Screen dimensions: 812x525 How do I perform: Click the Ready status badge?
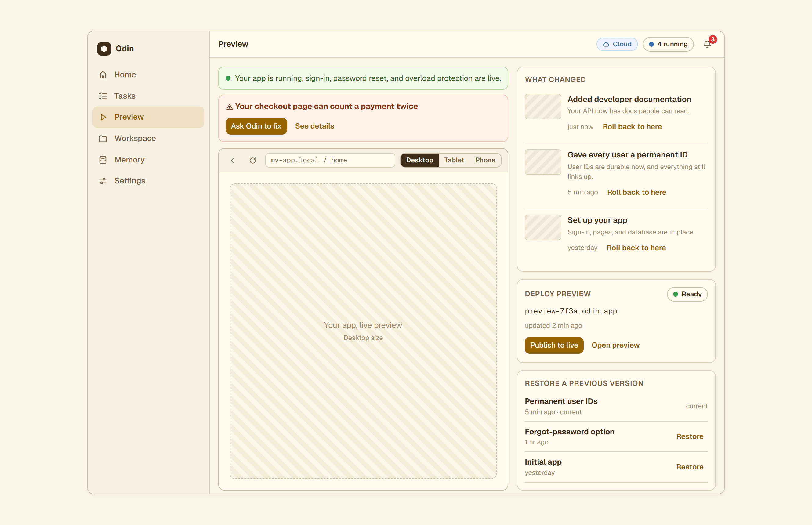pos(687,294)
